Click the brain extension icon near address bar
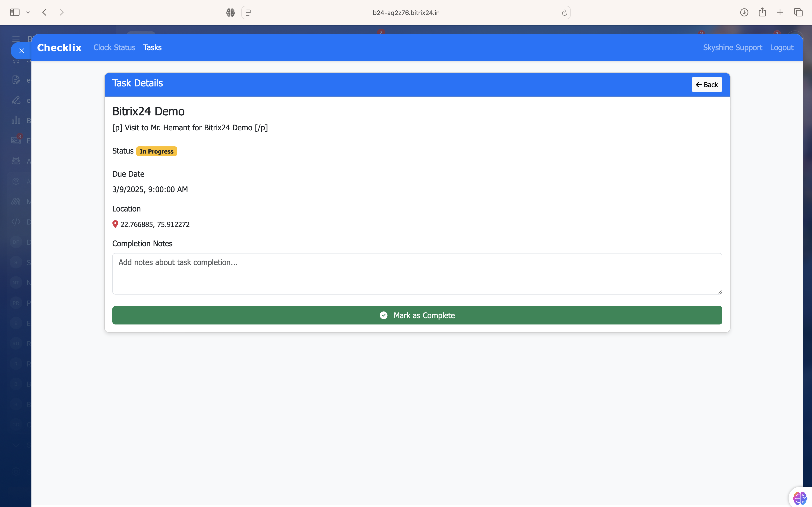This screenshot has height=507, width=812. pyautogui.click(x=230, y=12)
